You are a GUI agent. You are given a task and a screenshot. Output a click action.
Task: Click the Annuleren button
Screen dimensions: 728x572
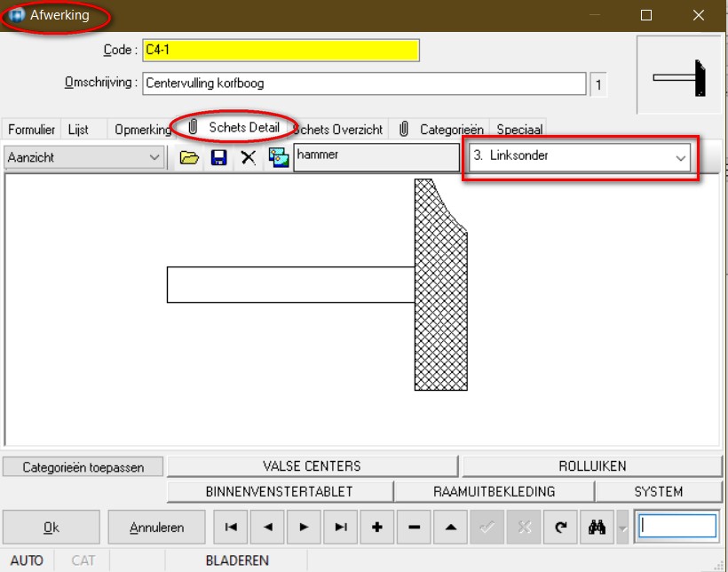[156, 527]
